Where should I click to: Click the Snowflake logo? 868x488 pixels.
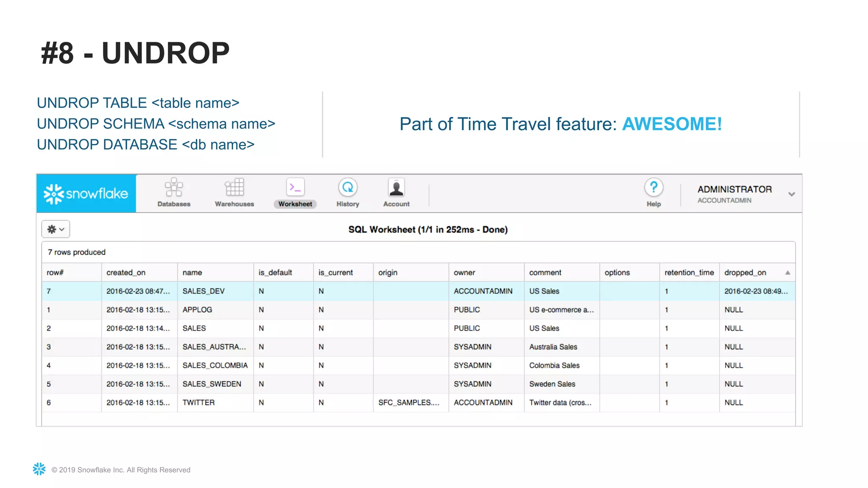86,194
